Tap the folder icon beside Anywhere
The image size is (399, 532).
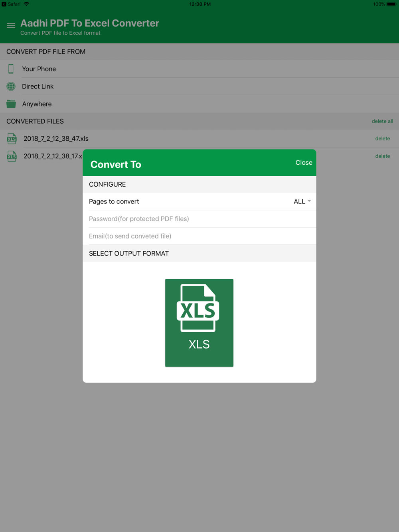11,104
